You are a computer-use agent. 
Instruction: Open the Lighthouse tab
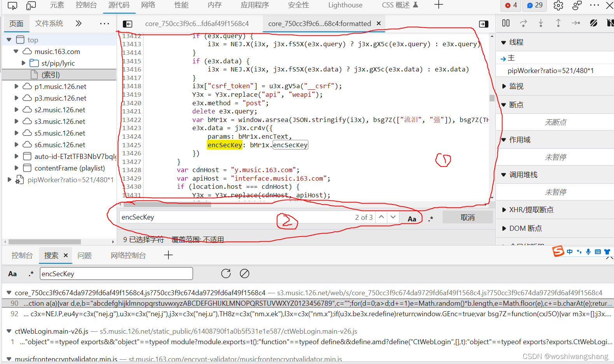[x=345, y=5]
